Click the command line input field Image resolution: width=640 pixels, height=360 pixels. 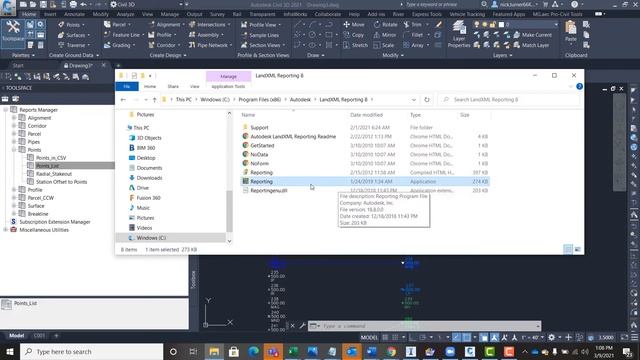point(429,326)
